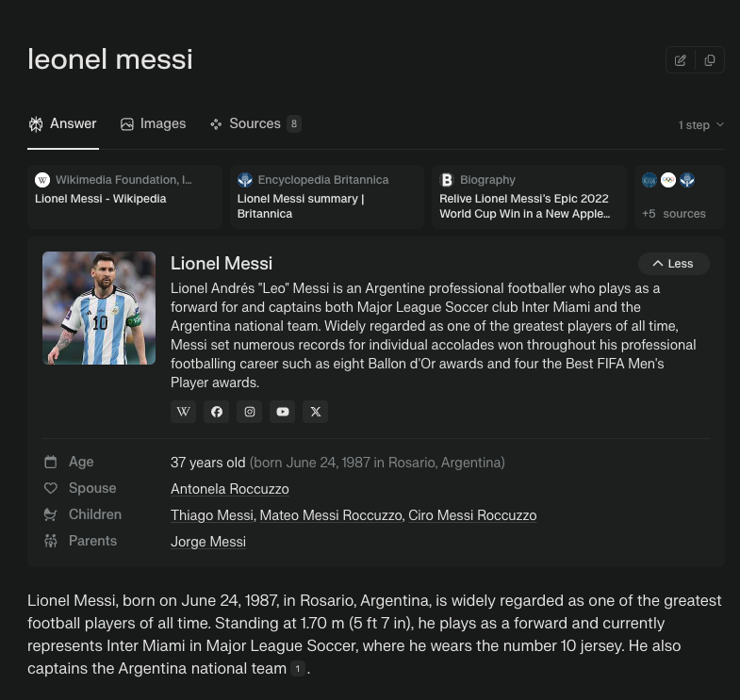Click citation number 1 badge

(x=297, y=668)
